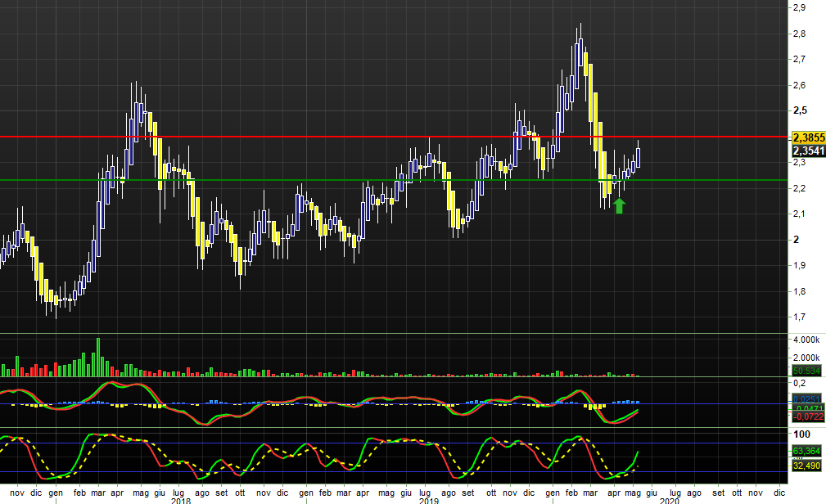The image size is (826, 504).
Task: Click the last candlestick on the chart
Action: pyautogui.click(x=638, y=156)
